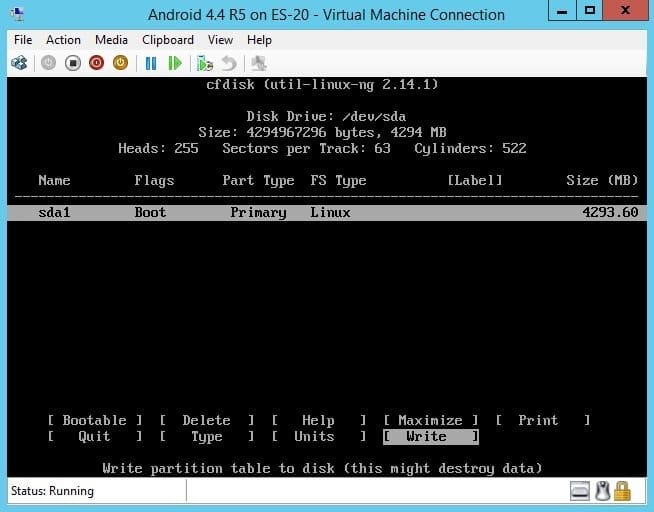Click the Status: Running text

(x=53, y=491)
